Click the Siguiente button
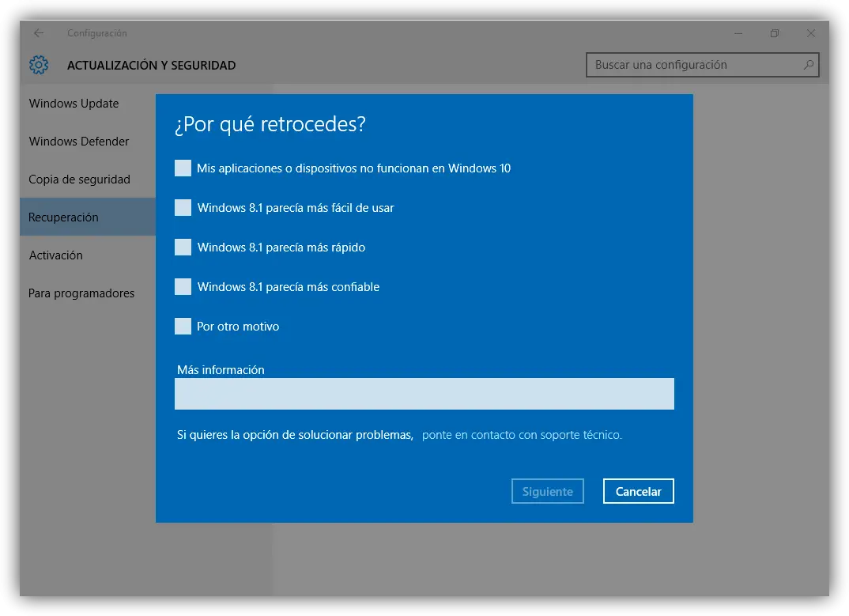This screenshot has height=616, width=849. [x=547, y=491]
